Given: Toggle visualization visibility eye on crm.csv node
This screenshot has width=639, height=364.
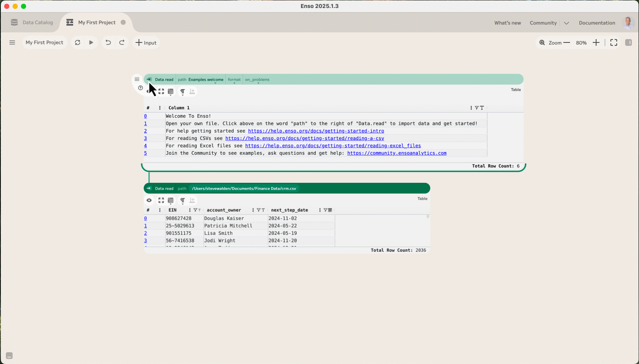Looking at the screenshot, I should pyautogui.click(x=149, y=200).
